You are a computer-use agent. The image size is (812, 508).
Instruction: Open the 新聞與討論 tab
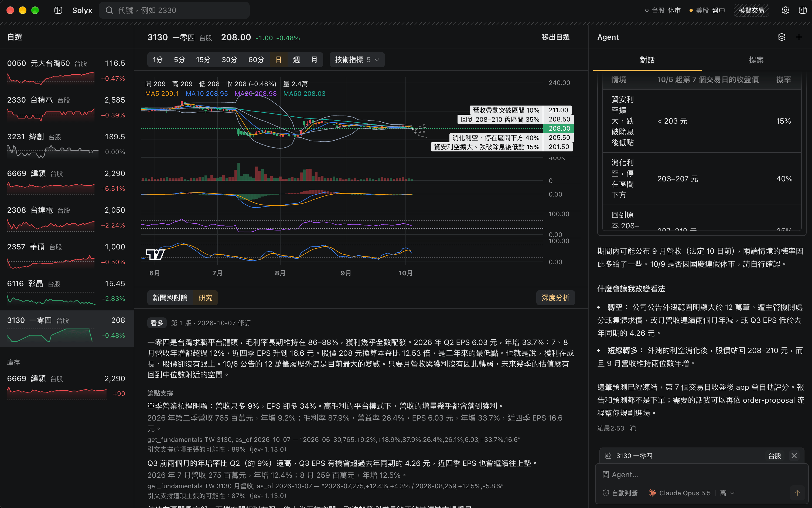pyautogui.click(x=170, y=298)
